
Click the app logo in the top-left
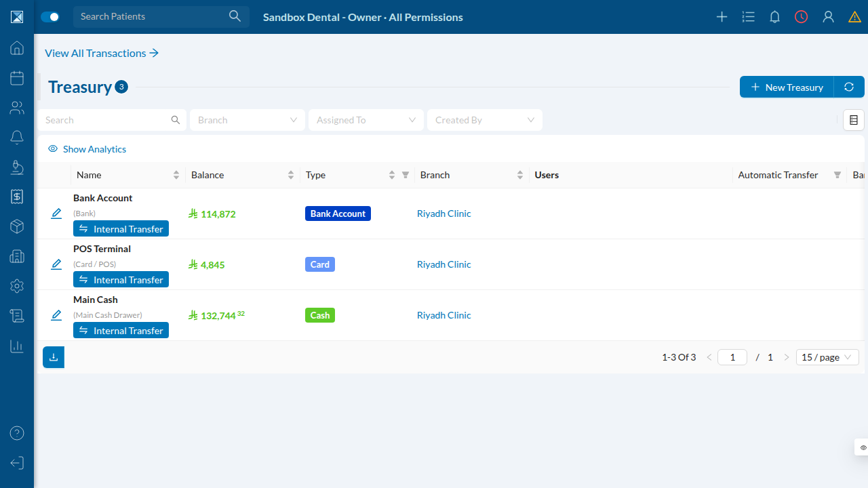point(17,17)
